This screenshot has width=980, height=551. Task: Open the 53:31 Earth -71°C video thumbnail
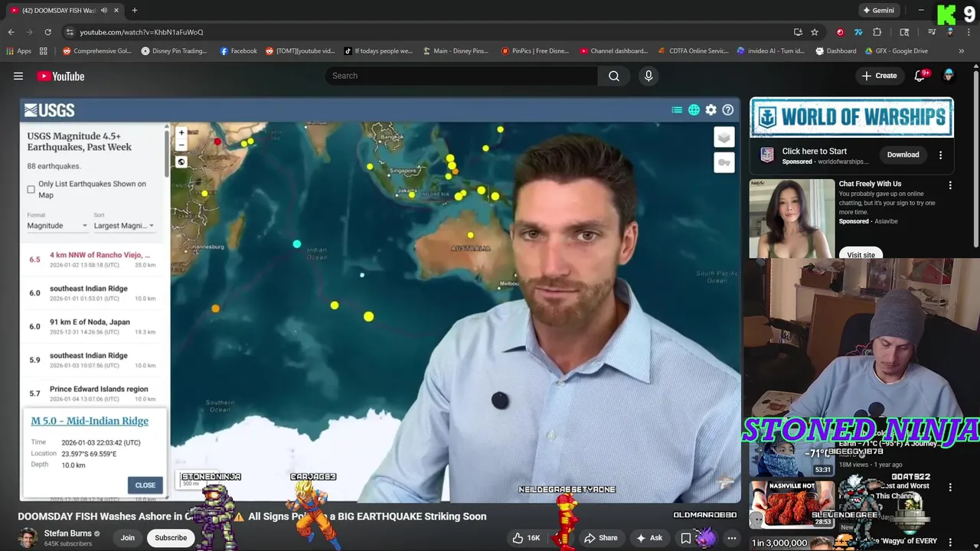coord(792,456)
